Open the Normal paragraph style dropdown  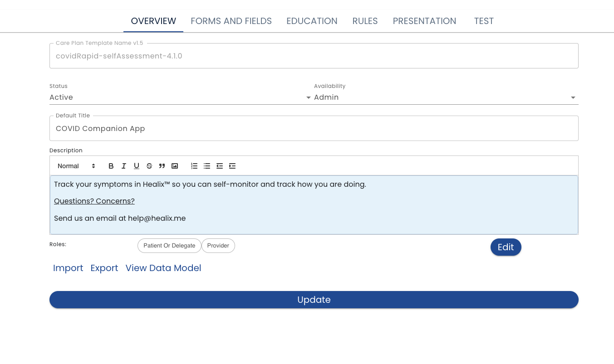point(76,166)
